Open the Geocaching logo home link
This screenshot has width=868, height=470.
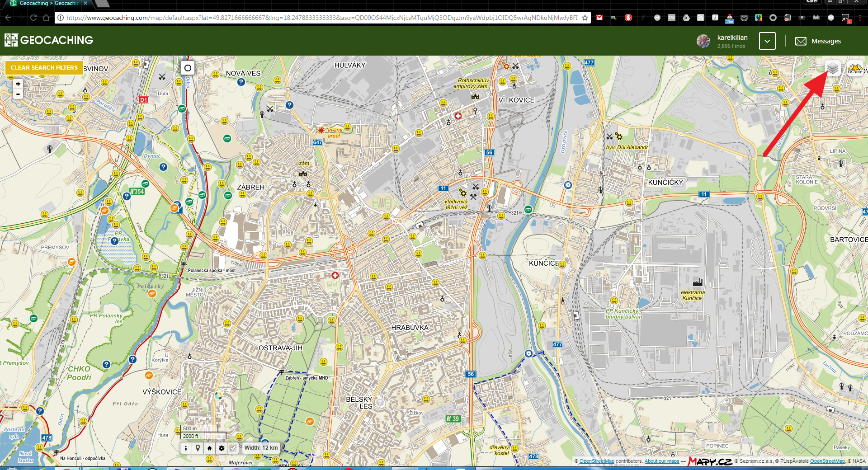click(x=49, y=40)
